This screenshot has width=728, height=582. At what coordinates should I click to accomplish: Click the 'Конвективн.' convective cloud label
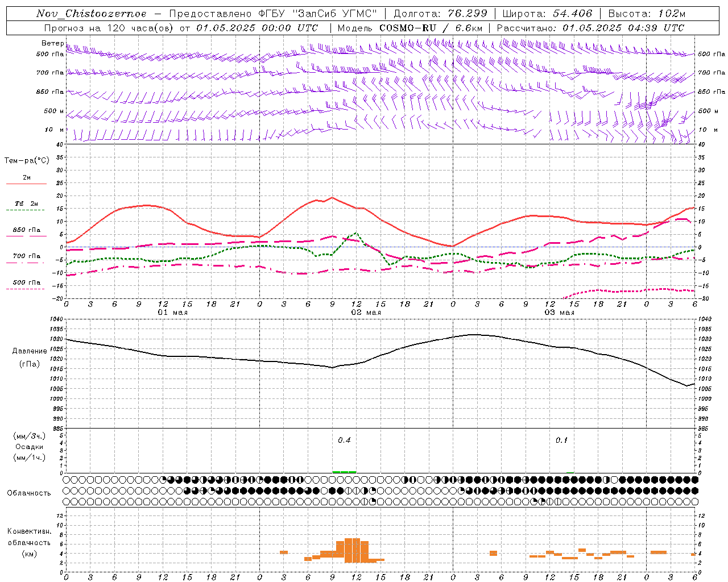[x=30, y=531]
